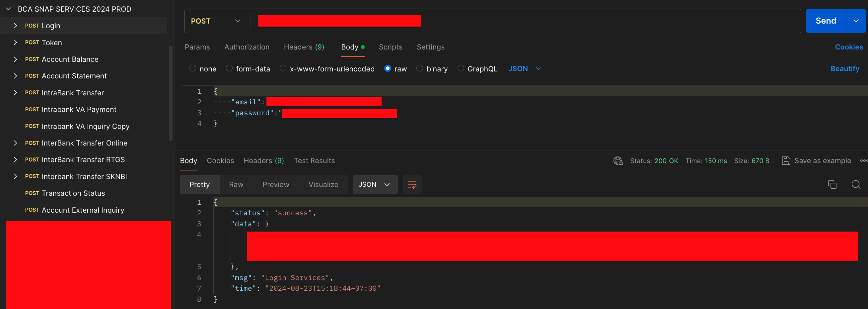Open the Scripts tab
868x309 pixels.
coord(390,47)
